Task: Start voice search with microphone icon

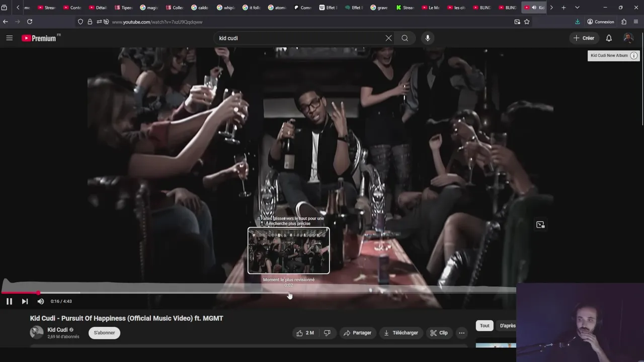Action: pyautogui.click(x=428, y=38)
